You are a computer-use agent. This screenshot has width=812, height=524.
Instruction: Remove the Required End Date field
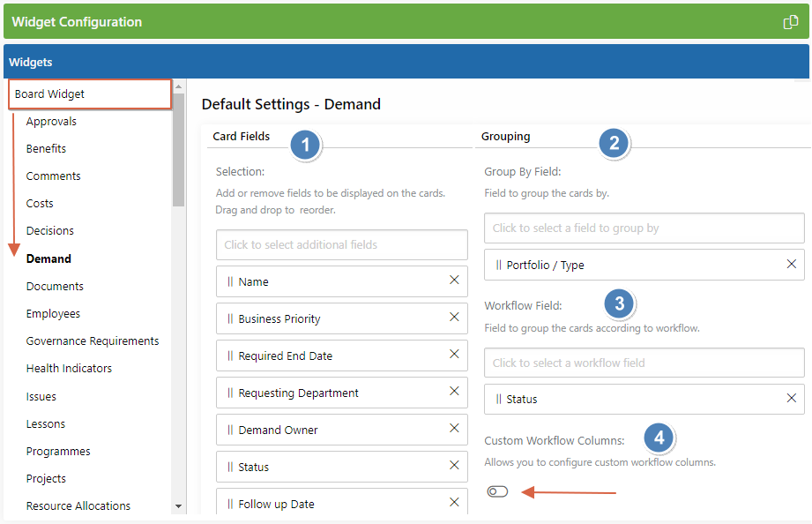coord(454,356)
